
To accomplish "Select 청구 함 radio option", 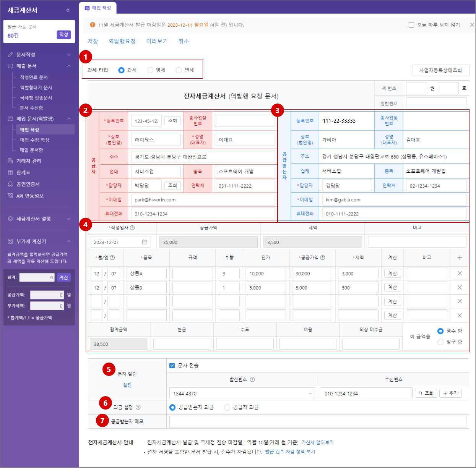I will click(x=440, y=342).
